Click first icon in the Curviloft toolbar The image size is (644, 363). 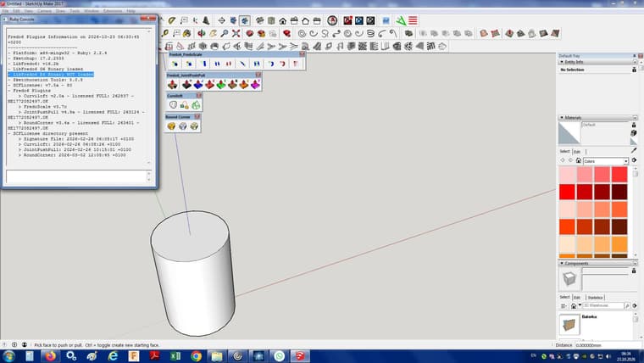173,105
